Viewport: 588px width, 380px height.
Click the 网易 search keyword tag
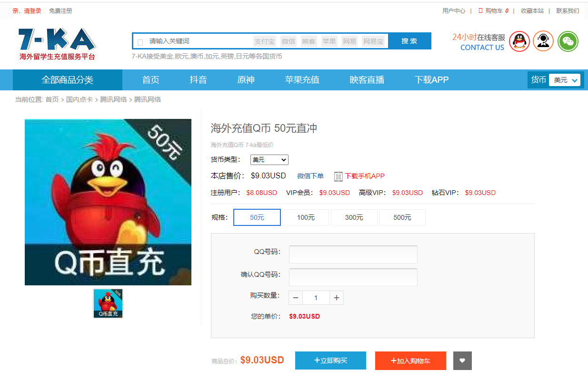click(x=349, y=41)
